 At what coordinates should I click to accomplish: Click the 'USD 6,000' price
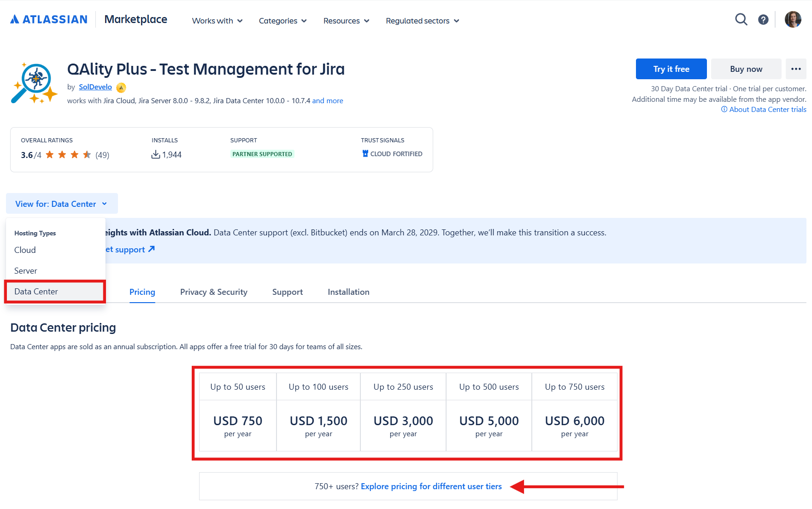575,421
